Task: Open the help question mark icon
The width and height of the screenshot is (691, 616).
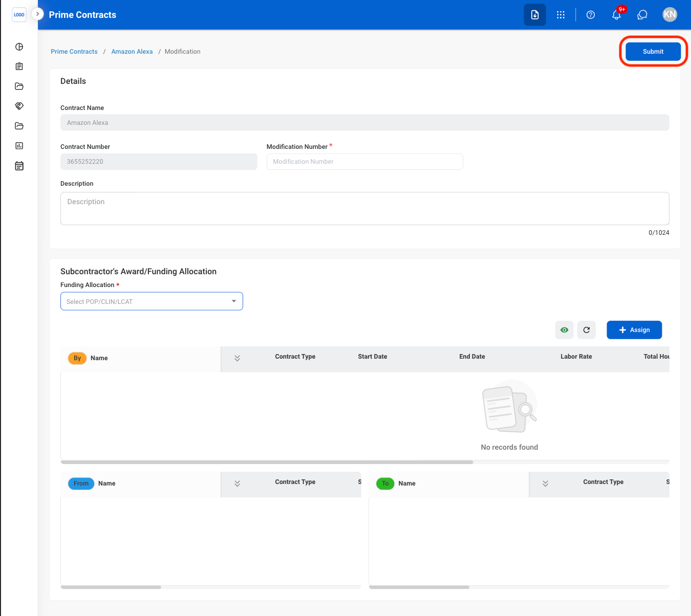Action: [591, 15]
